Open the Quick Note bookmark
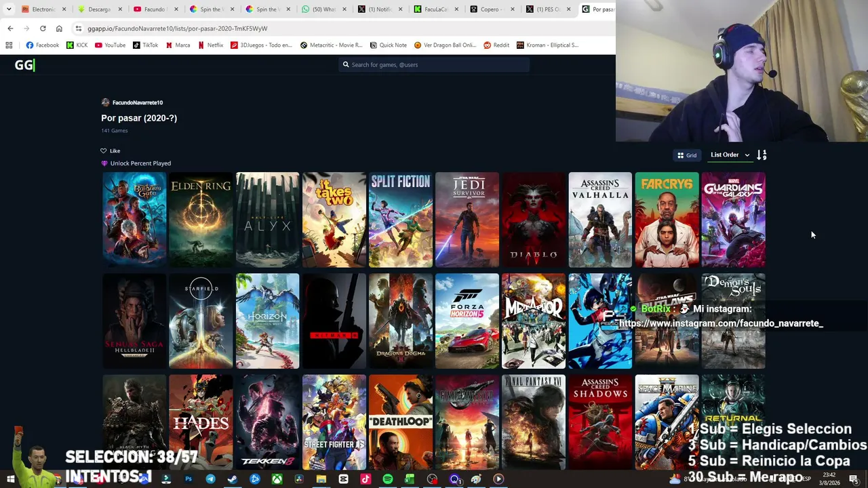 389,45
